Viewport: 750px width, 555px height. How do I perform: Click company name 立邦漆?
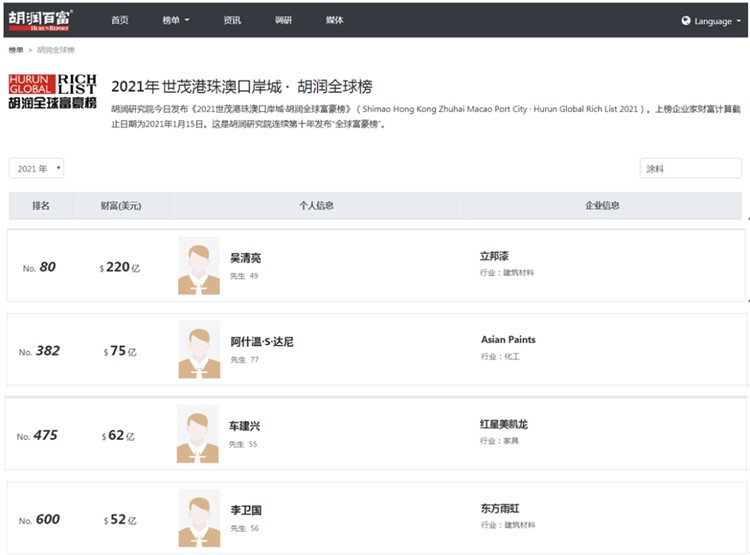tap(494, 256)
